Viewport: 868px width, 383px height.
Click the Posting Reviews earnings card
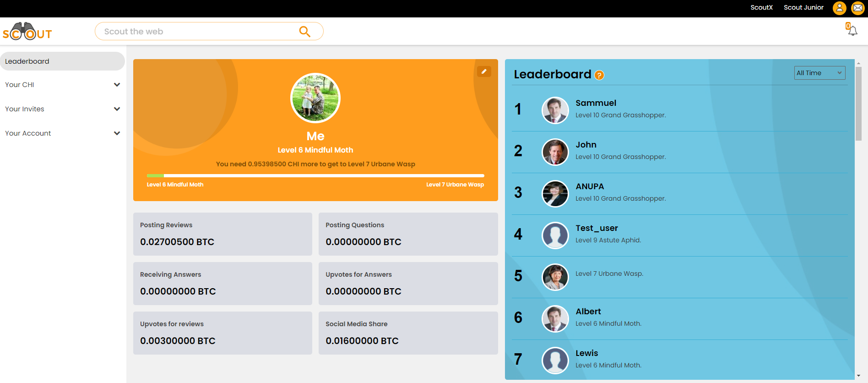(x=222, y=234)
